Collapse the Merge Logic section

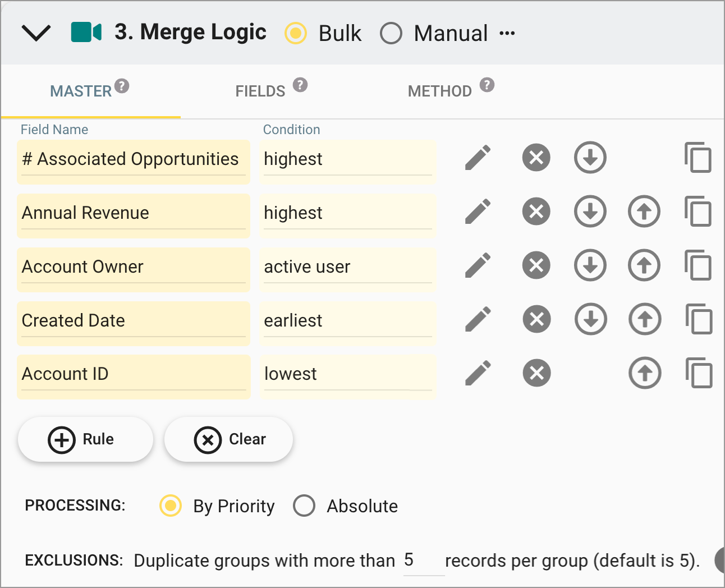(36, 32)
